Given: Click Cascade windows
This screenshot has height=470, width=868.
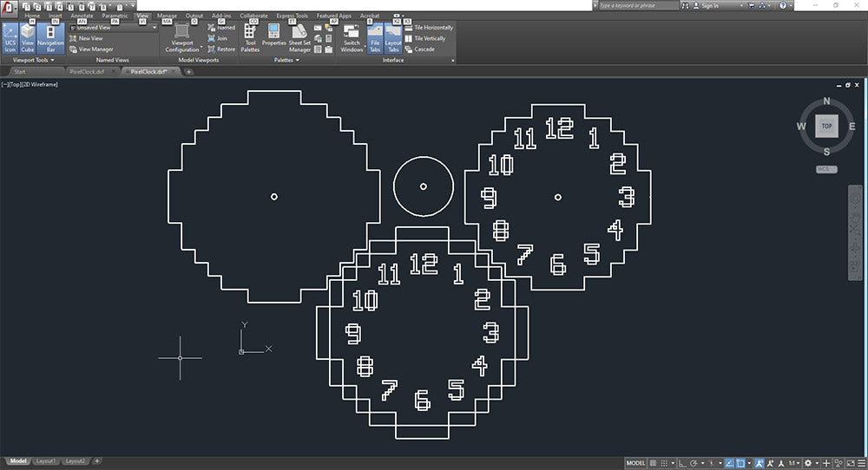Looking at the screenshot, I should (x=420, y=49).
